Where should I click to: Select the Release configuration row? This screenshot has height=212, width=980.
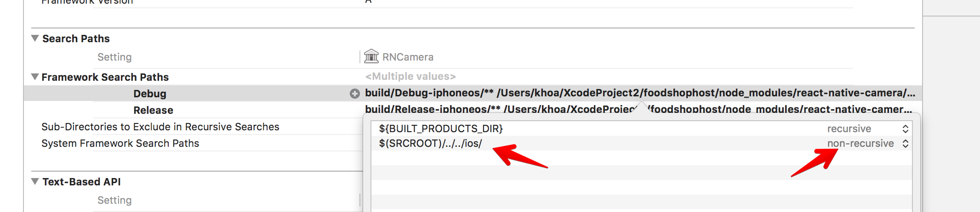click(153, 110)
